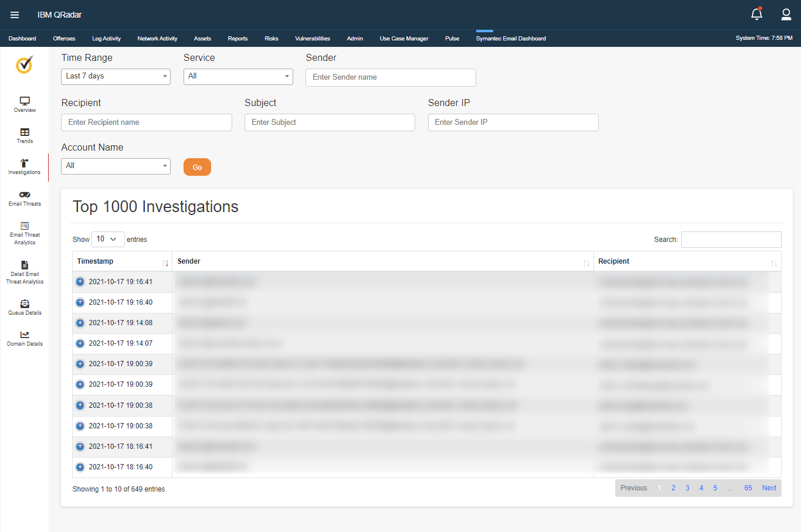Select the Trends sidebar icon
This screenshot has width=801, height=532.
[24, 136]
